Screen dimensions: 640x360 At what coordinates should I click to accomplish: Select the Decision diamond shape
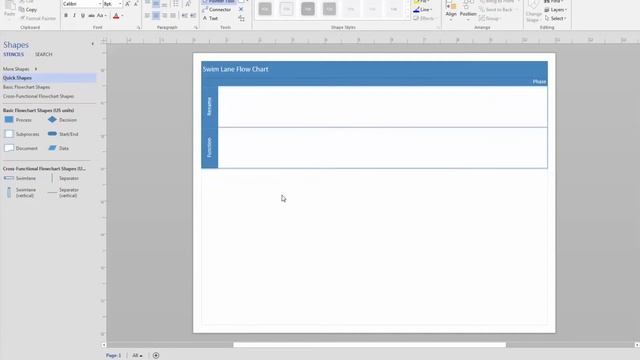coord(62,120)
